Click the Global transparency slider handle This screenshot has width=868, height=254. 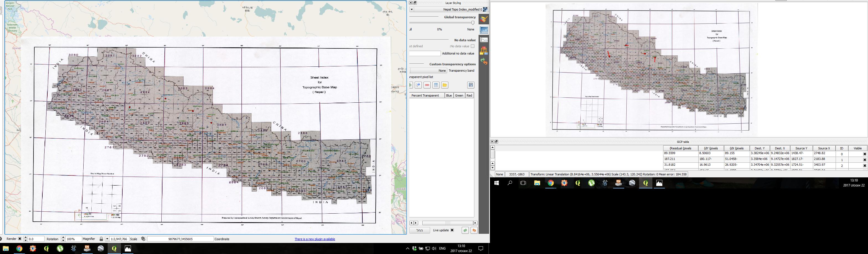click(x=473, y=23)
